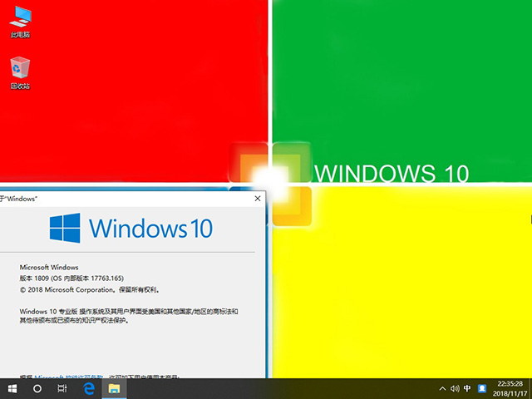The width and height of the screenshot is (532, 399).
Task: Select the Recycle Bin desktop icon
Action: 20,73
